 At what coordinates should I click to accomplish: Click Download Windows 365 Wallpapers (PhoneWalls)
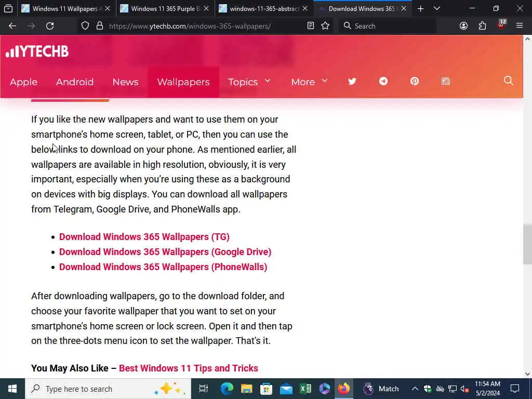point(163,267)
